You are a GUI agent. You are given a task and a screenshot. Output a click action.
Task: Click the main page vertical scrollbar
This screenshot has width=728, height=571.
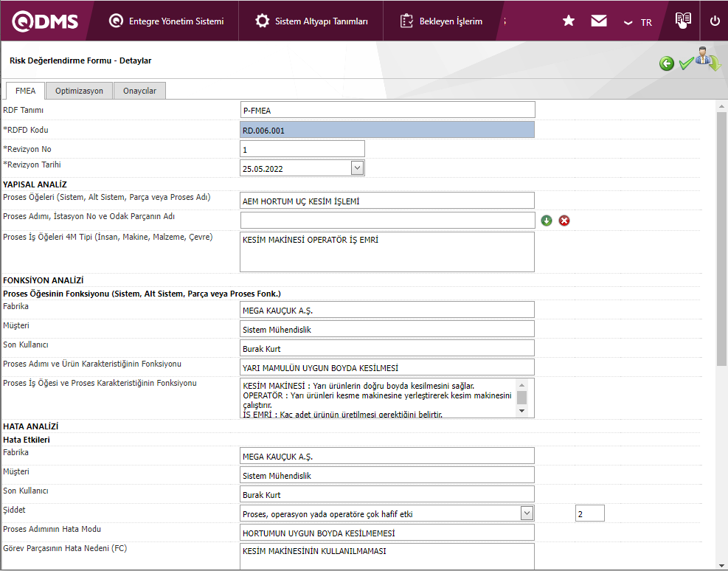[721, 236]
